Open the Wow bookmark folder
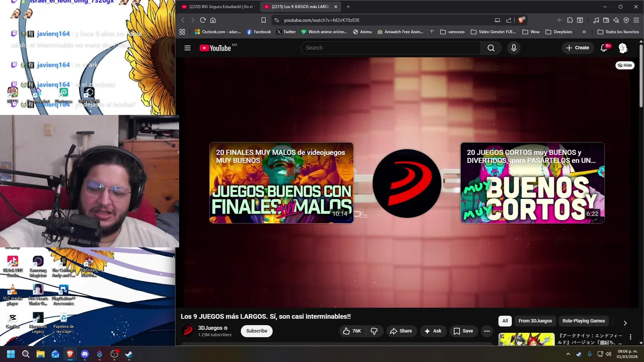 coord(531,32)
